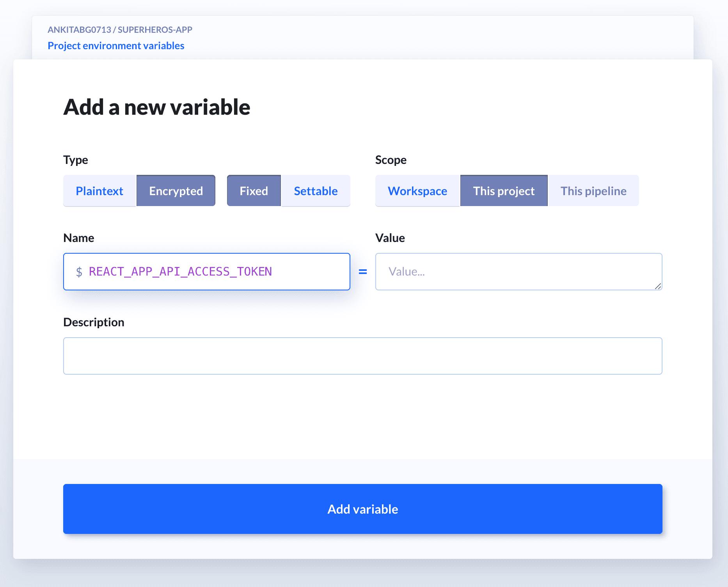Set scope to Workspace
The width and height of the screenshot is (728, 587).
pos(417,191)
